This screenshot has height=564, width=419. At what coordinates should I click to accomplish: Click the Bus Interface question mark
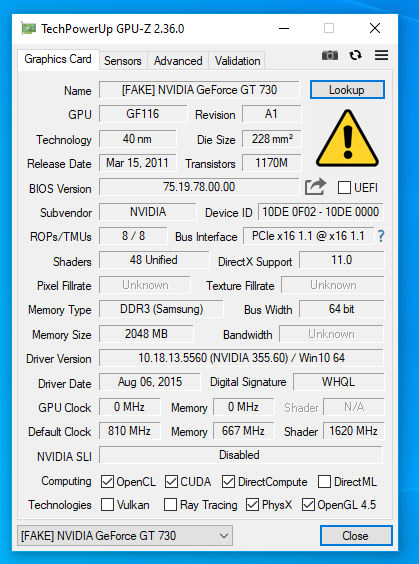coord(381,236)
